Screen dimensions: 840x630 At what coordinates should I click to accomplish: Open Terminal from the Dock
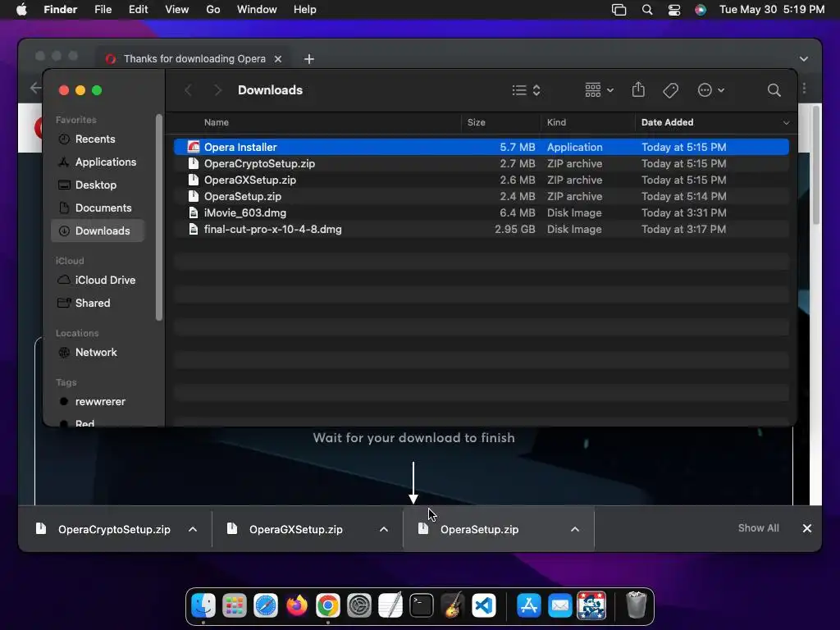click(421, 606)
